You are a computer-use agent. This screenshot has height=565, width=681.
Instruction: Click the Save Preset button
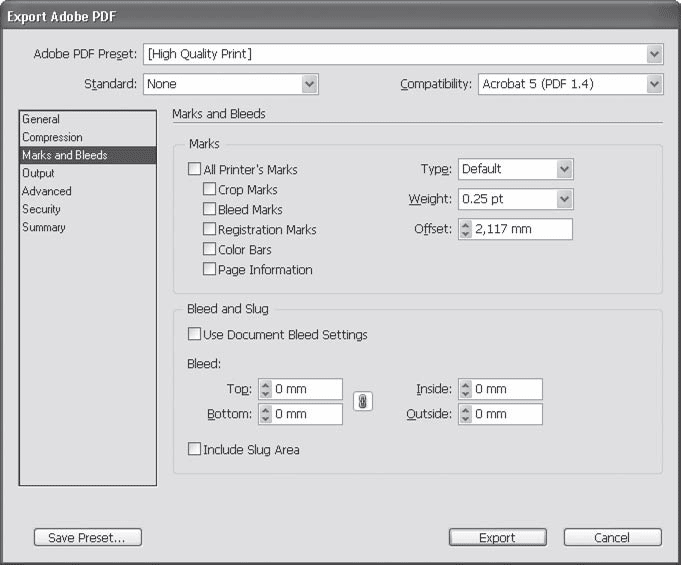[88, 538]
